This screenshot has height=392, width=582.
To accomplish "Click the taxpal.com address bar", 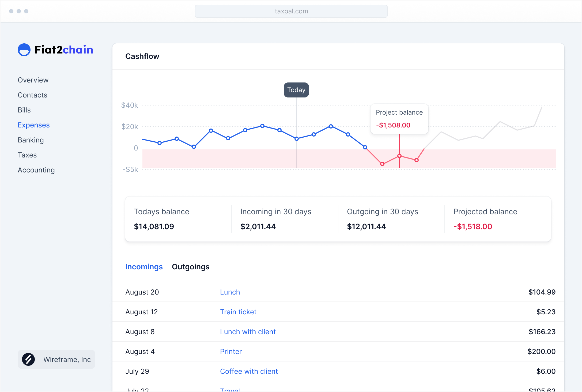I will [x=291, y=11].
